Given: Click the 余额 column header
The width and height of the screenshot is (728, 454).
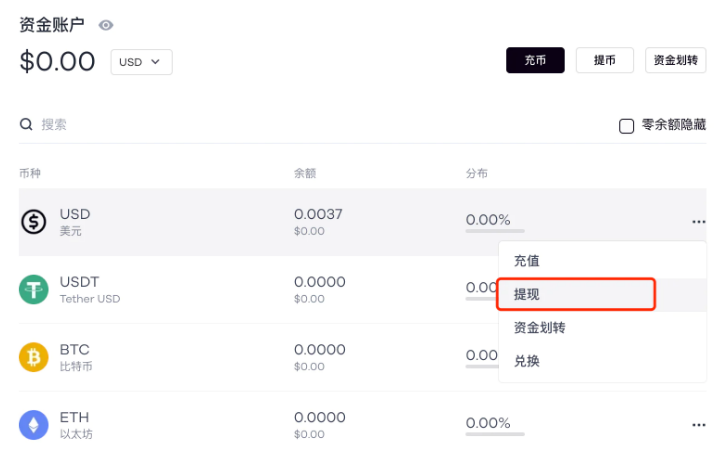Looking at the screenshot, I should tap(305, 173).
